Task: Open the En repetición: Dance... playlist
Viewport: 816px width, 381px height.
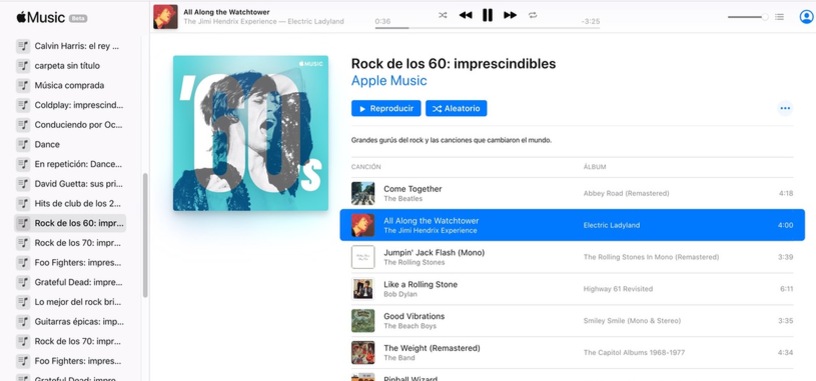Action: (70, 164)
